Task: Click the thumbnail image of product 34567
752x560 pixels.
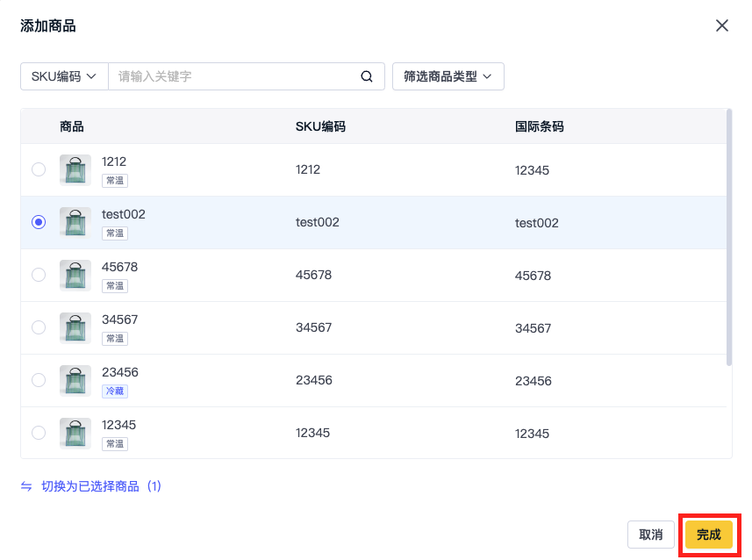Action: click(75, 328)
